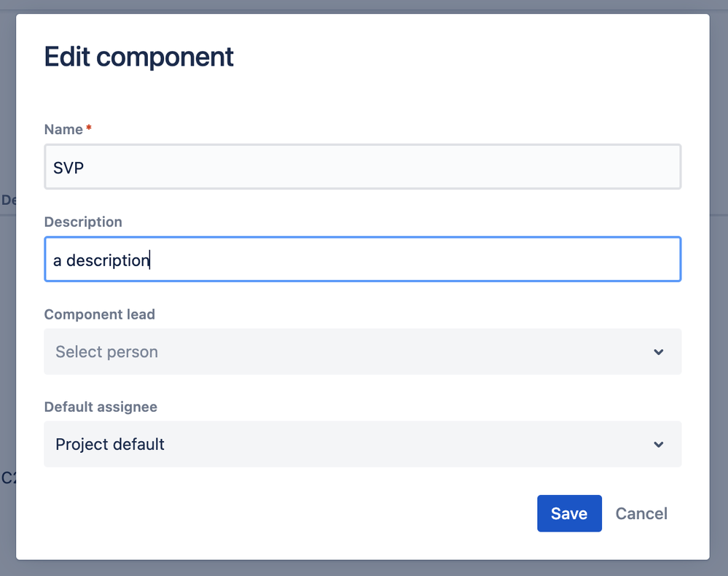Click the Component lead chevron arrow
This screenshot has width=728, height=576.
[x=658, y=352]
